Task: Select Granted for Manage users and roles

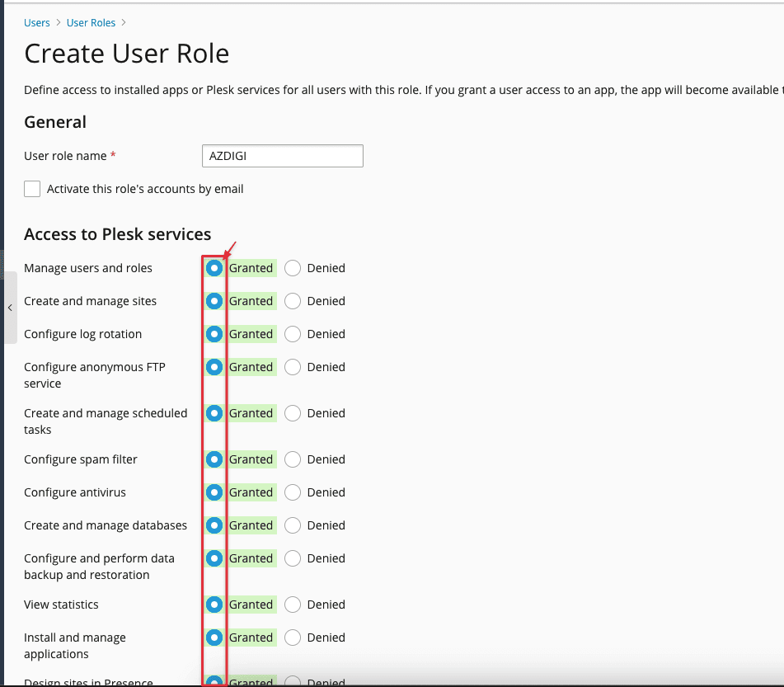Action: tap(214, 268)
